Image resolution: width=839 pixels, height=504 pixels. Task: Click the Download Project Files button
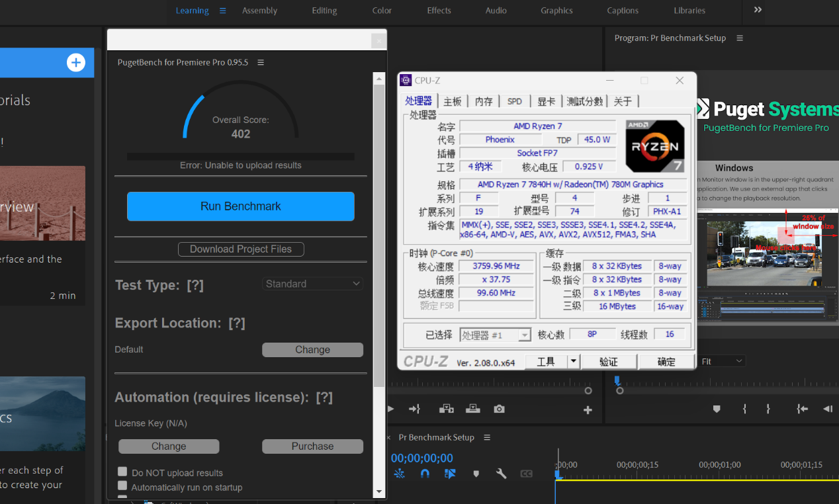[x=241, y=249]
